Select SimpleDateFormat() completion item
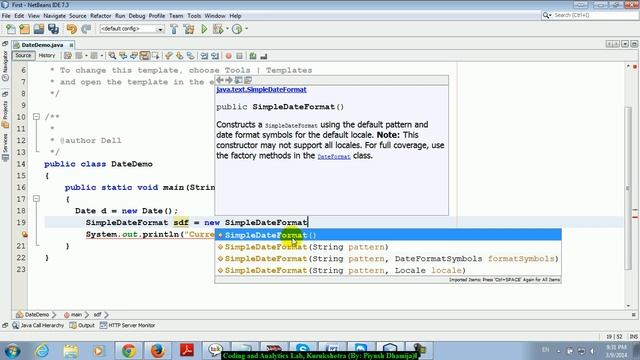The image size is (640, 360). click(x=388, y=235)
